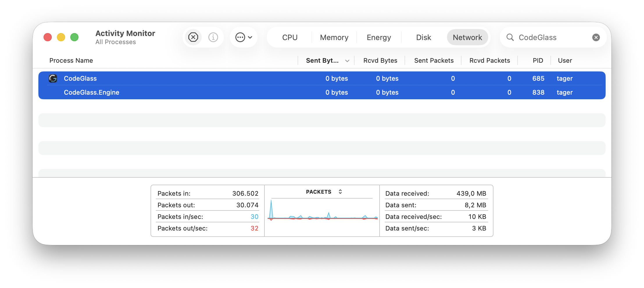Click Packets in/sec value 30
644x288 pixels.
pyautogui.click(x=254, y=217)
